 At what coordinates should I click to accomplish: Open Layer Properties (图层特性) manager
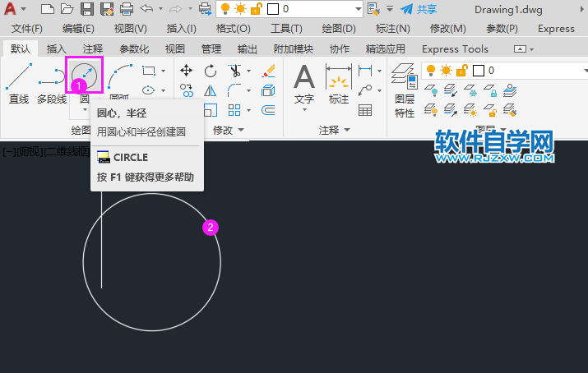(404, 89)
